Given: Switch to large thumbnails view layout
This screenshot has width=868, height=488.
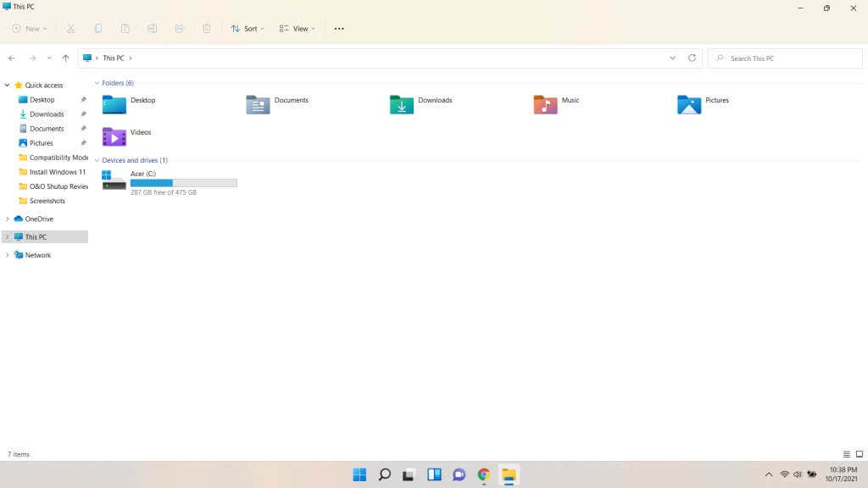Looking at the screenshot, I should (858, 455).
